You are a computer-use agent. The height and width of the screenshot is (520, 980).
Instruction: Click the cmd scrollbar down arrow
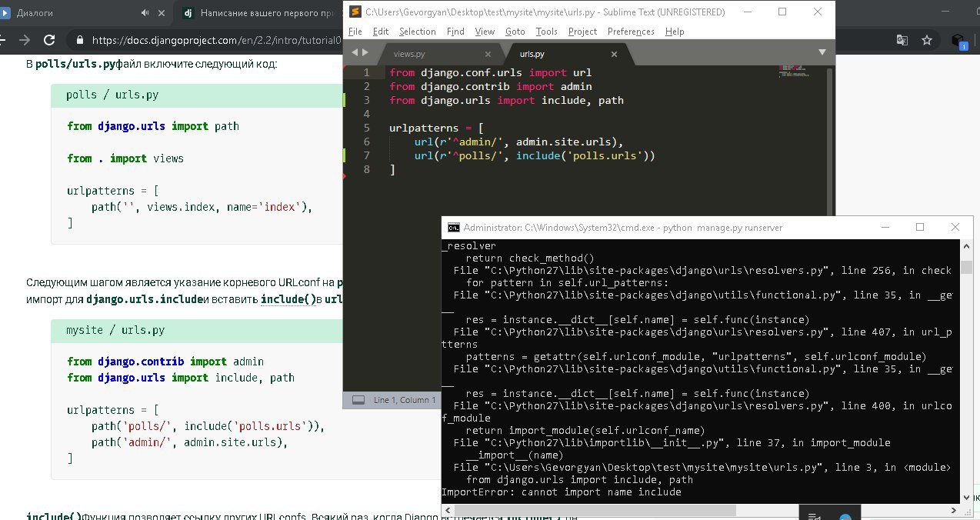tap(966, 498)
